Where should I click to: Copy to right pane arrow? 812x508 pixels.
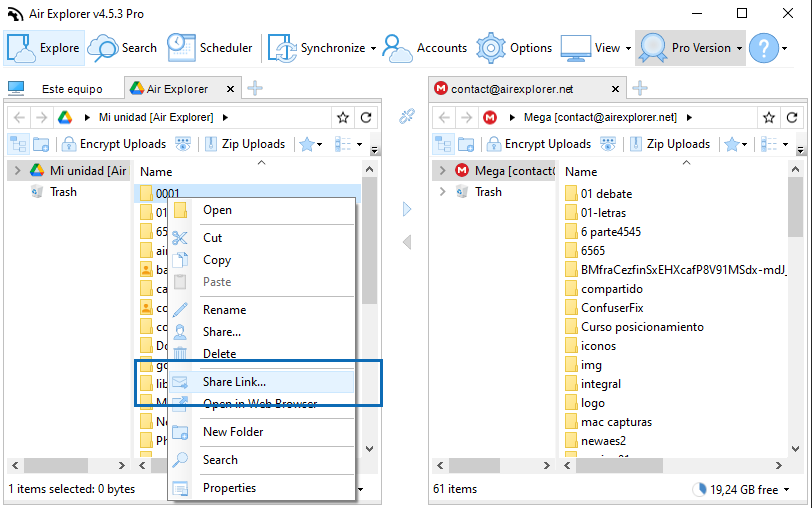click(x=407, y=209)
